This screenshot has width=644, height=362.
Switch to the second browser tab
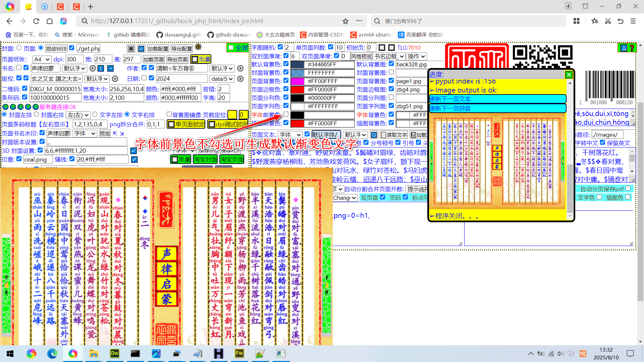tap(45, 6)
